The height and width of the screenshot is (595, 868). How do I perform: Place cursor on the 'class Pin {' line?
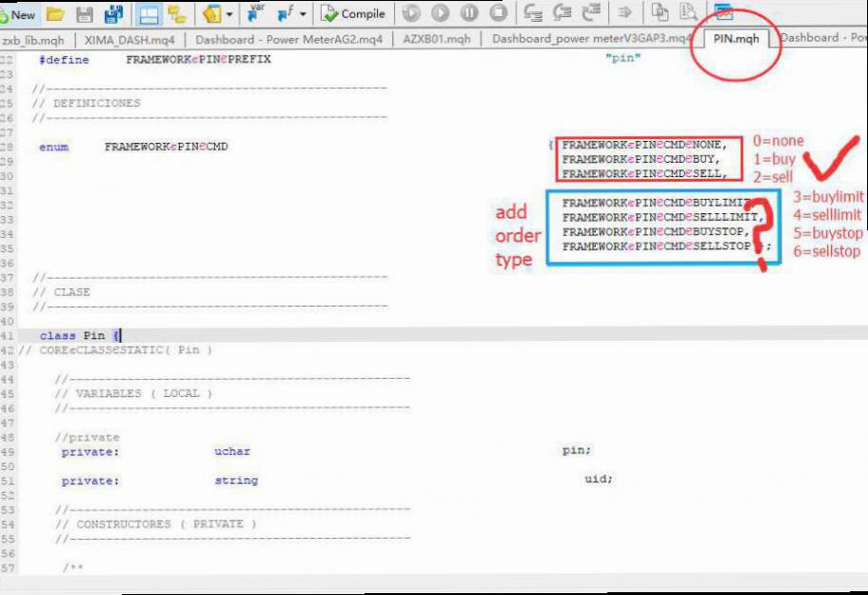pyautogui.click(x=80, y=336)
